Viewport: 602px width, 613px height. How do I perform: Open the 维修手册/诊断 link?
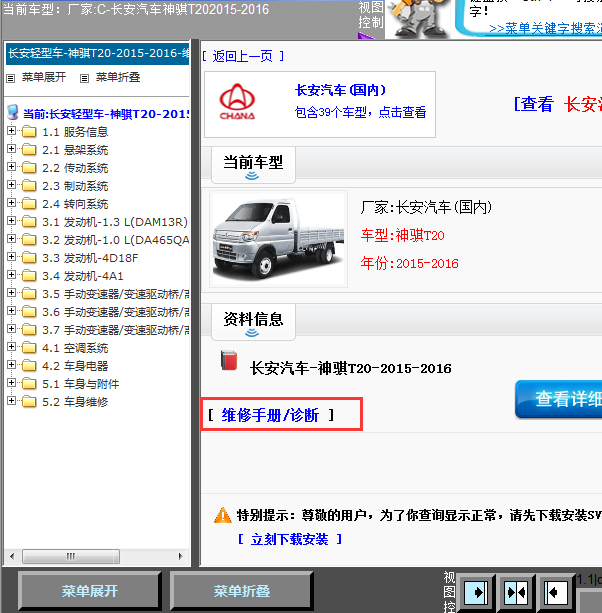(270, 415)
